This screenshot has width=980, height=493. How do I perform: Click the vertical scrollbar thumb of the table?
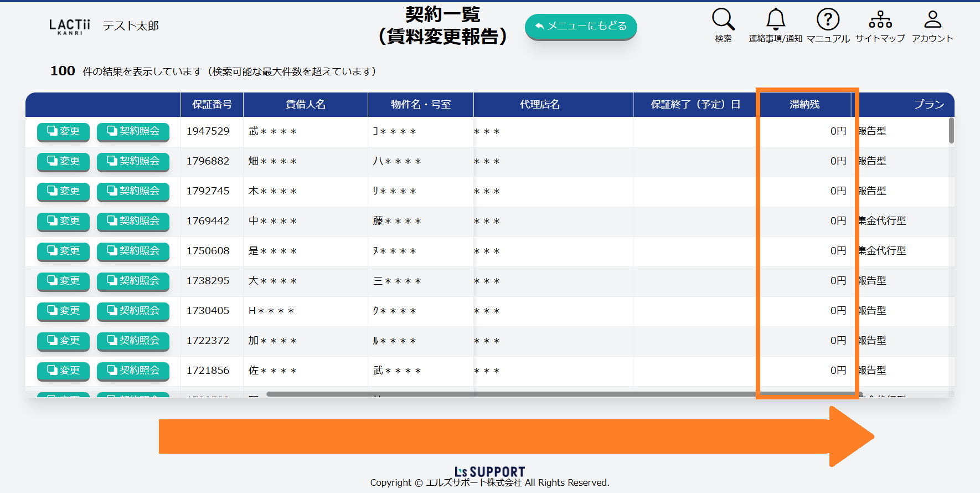(951, 131)
